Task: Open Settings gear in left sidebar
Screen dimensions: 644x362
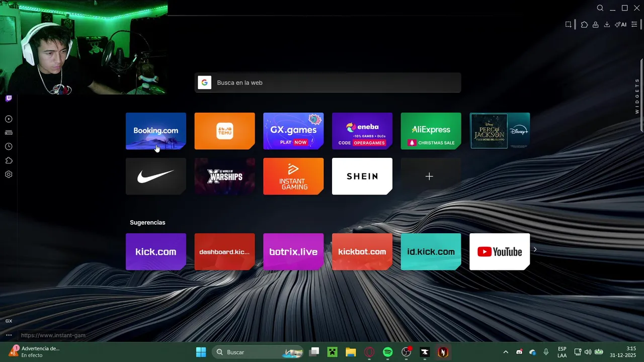Action: [9, 174]
